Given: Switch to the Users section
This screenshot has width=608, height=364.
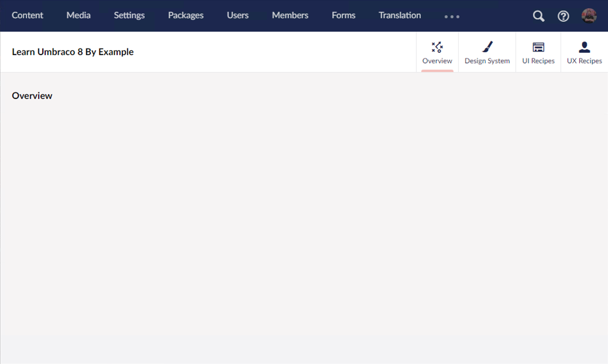Looking at the screenshot, I should pos(238,15).
